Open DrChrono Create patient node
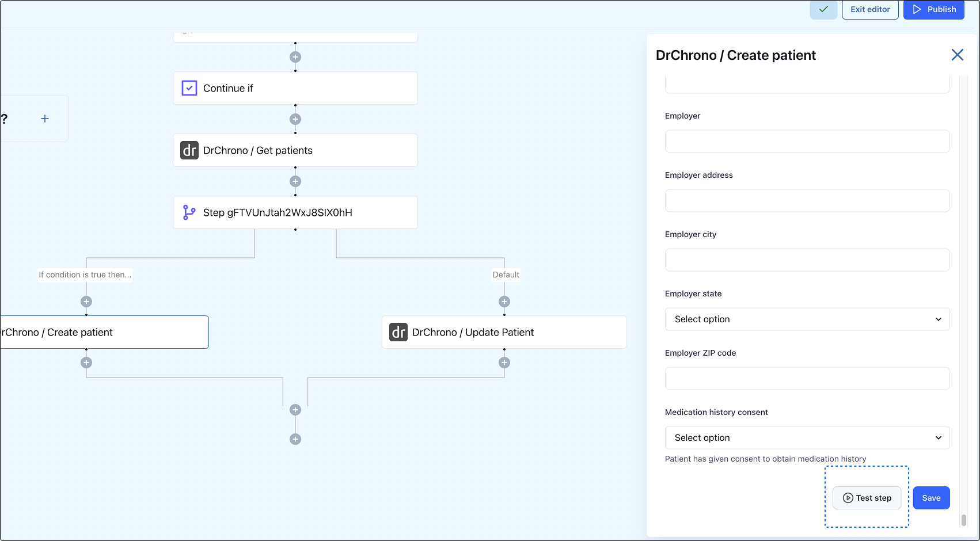The image size is (980, 541). [x=104, y=332]
